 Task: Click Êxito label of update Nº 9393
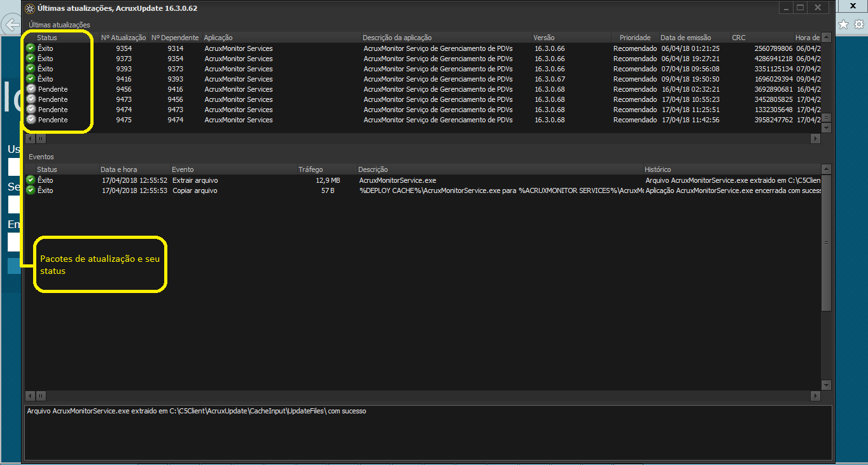45,69
